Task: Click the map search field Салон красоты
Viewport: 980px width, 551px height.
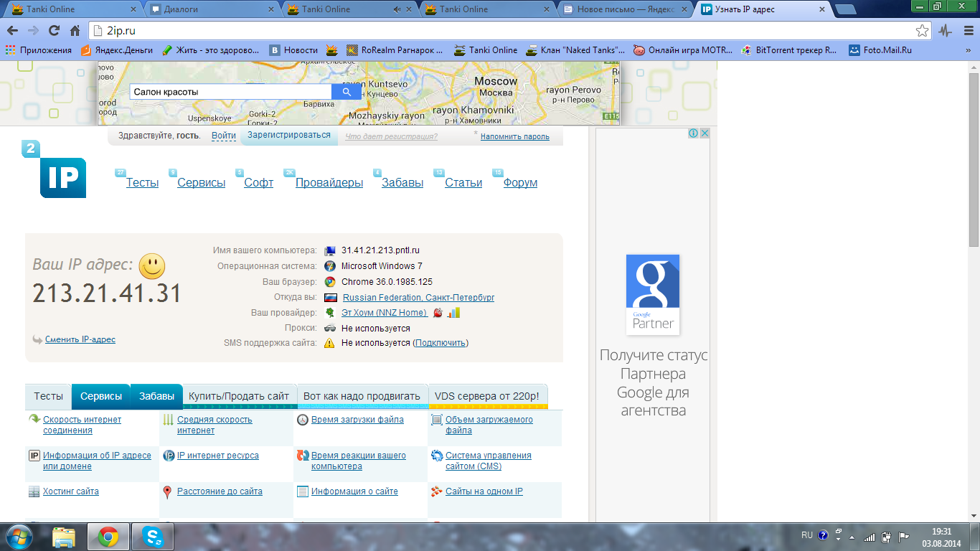Action: tap(231, 92)
